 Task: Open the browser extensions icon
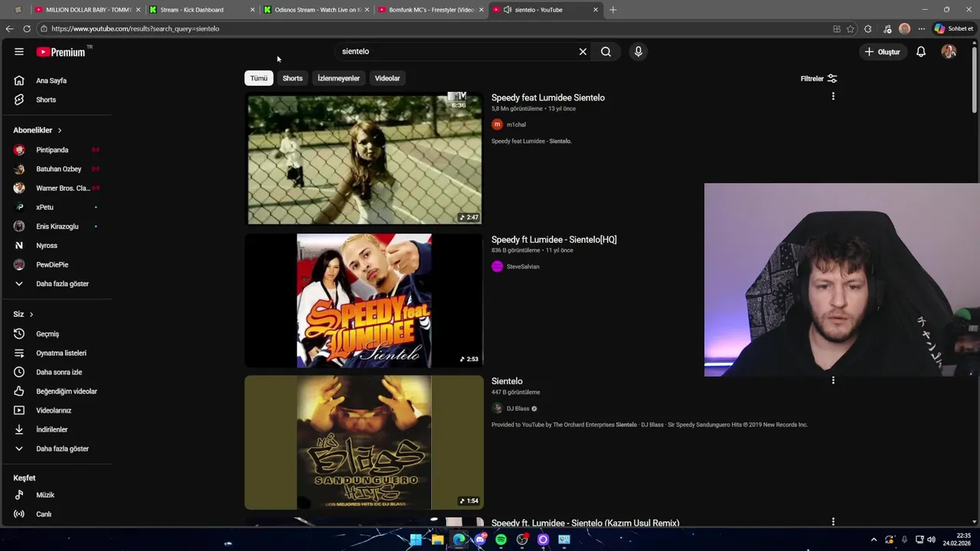(x=867, y=29)
